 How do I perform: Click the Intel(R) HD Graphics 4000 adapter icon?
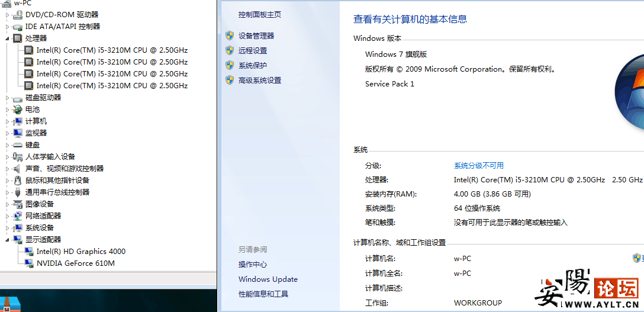[x=29, y=251]
